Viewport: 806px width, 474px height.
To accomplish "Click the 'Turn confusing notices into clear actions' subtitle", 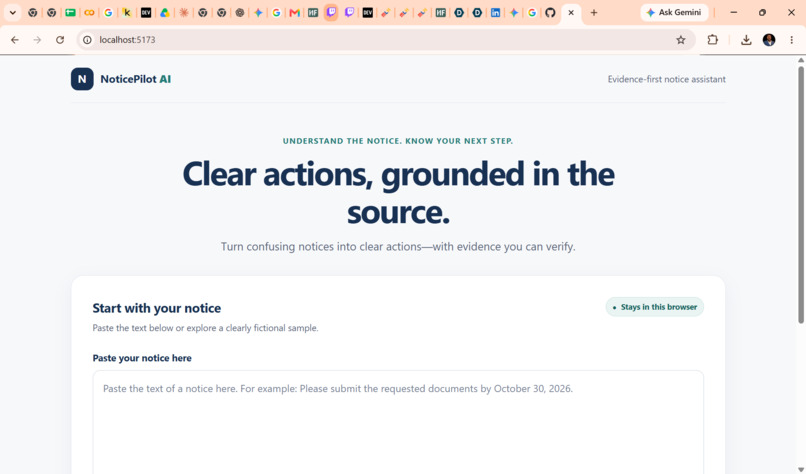I will pyautogui.click(x=398, y=247).
